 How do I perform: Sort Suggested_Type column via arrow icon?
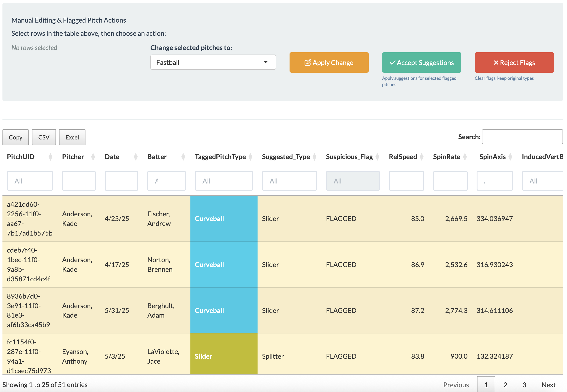pyautogui.click(x=314, y=157)
